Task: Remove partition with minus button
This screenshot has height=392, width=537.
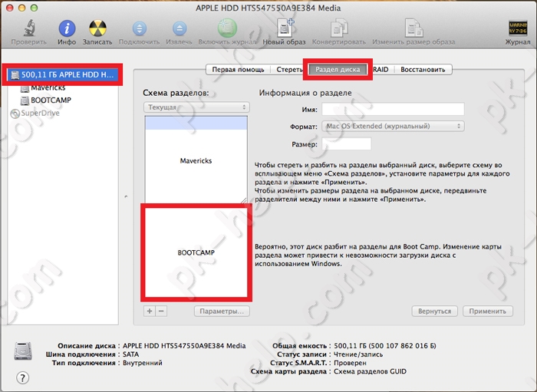Action: point(161,311)
